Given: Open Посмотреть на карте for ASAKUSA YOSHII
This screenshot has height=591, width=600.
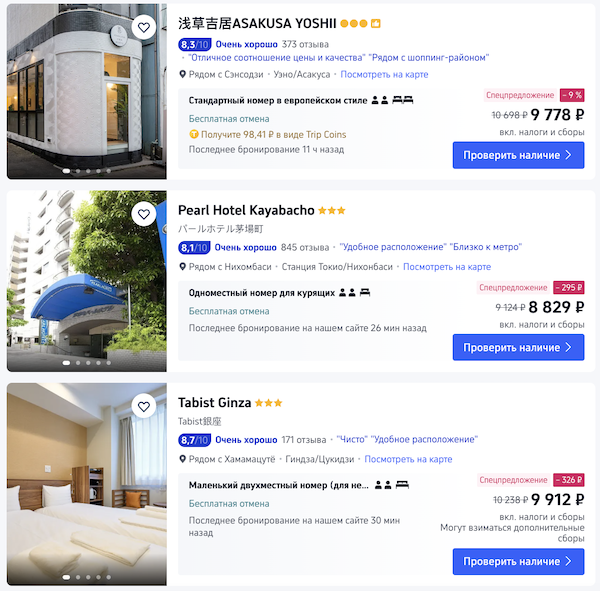Looking at the screenshot, I should pos(384,74).
